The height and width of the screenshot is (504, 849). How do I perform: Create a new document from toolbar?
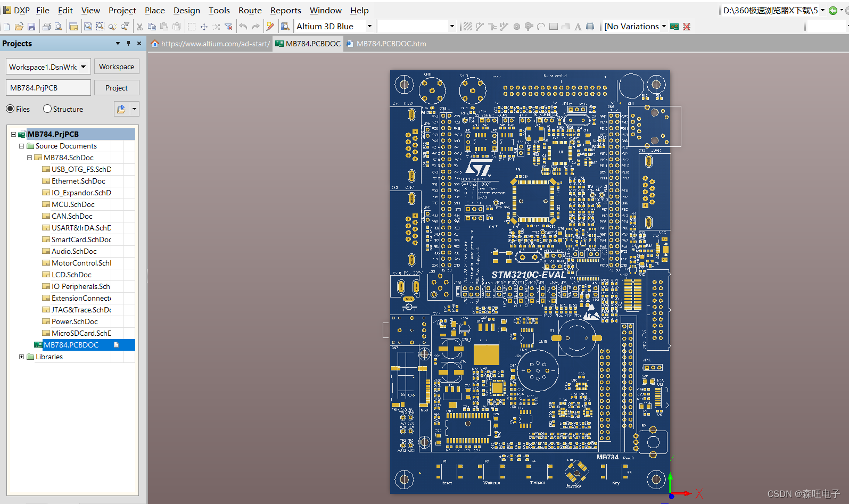[x=7, y=27]
